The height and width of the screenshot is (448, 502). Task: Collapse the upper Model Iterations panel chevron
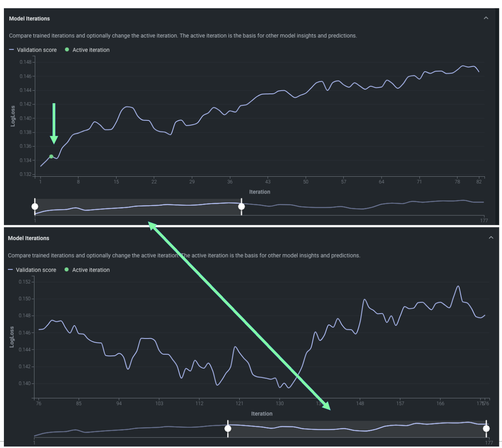click(486, 18)
